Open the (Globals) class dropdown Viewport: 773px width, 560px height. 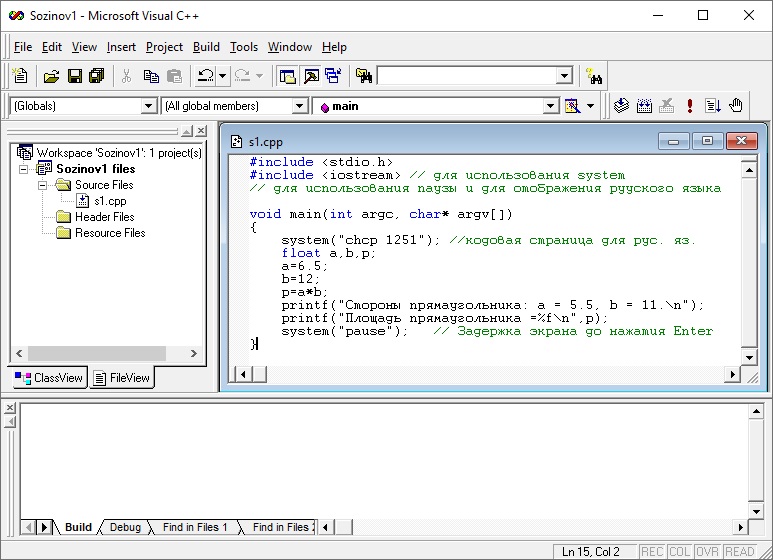click(x=148, y=106)
